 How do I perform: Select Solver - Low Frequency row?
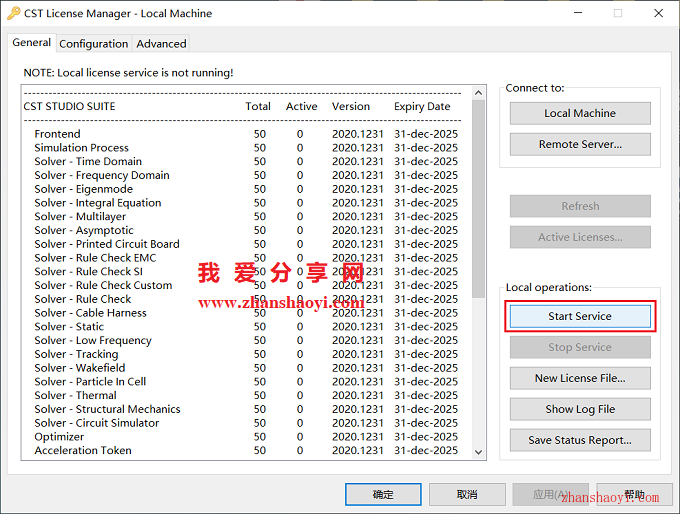[246, 340]
